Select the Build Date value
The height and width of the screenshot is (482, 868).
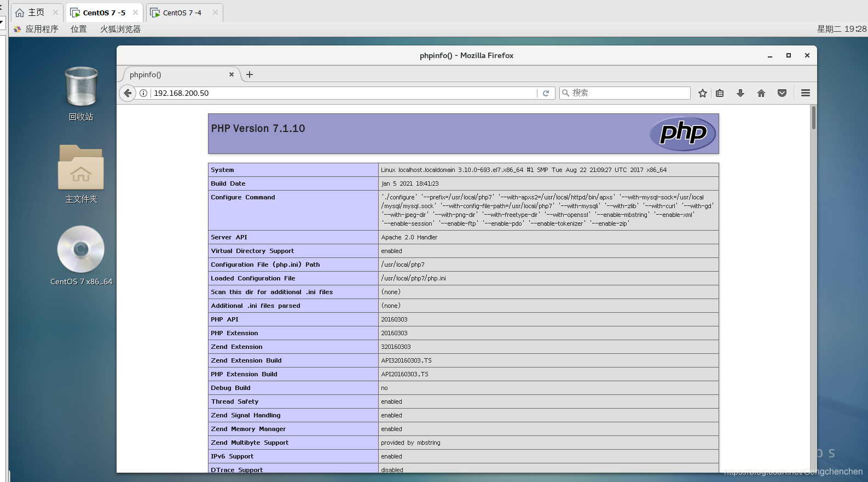click(410, 183)
